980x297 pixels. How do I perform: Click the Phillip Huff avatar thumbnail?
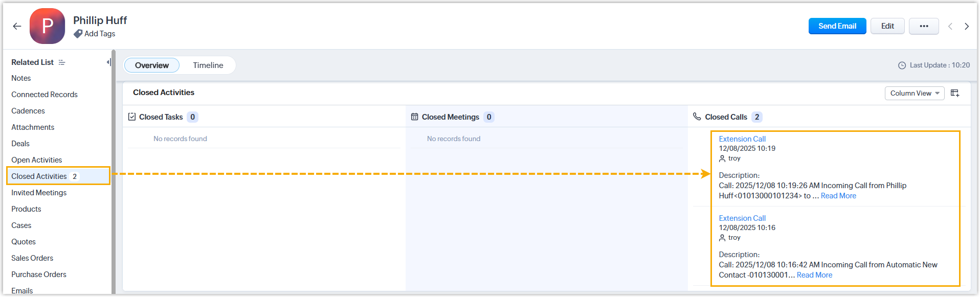[47, 26]
